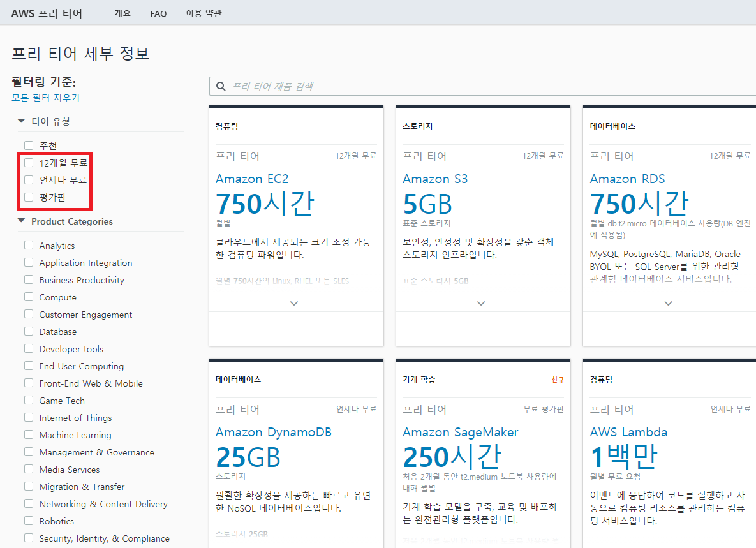The width and height of the screenshot is (756, 548).
Task: Toggle the Developer tools checkbox
Action: click(x=29, y=348)
